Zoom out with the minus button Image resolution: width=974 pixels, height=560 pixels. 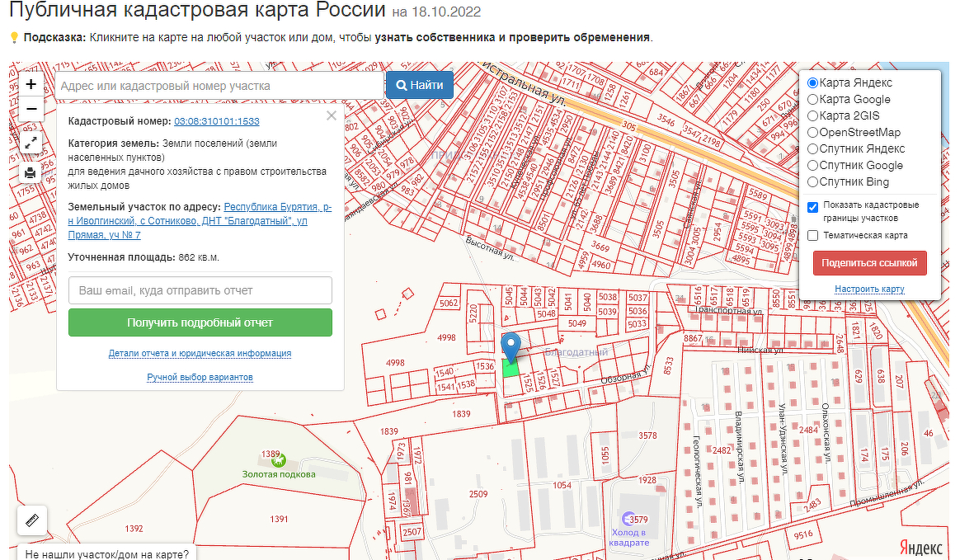pos(31,109)
